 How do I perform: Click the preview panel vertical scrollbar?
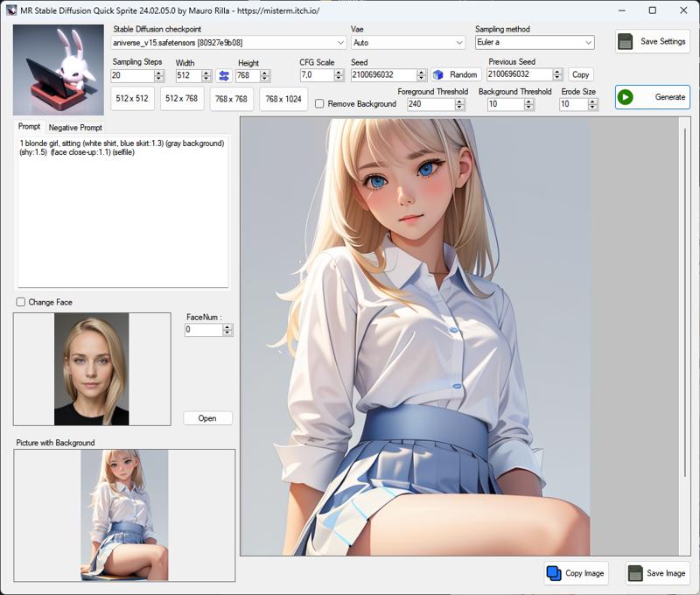685,301
